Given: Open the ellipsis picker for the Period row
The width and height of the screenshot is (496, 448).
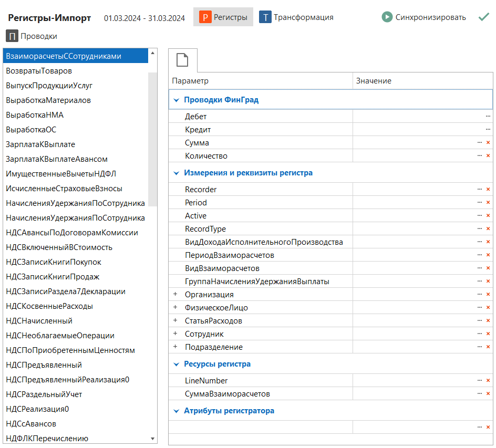Looking at the screenshot, I should coord(479,203).
